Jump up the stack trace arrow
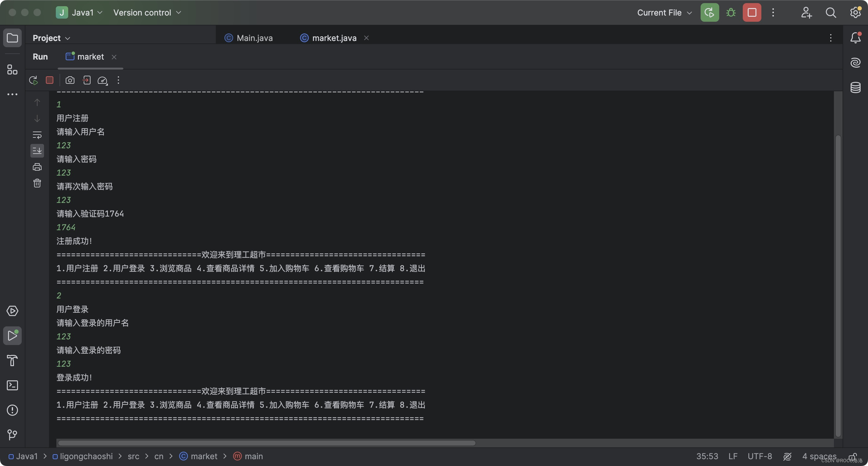Viewport: 868px width, 466px height. pyautogui.click(x=37, y=102)
